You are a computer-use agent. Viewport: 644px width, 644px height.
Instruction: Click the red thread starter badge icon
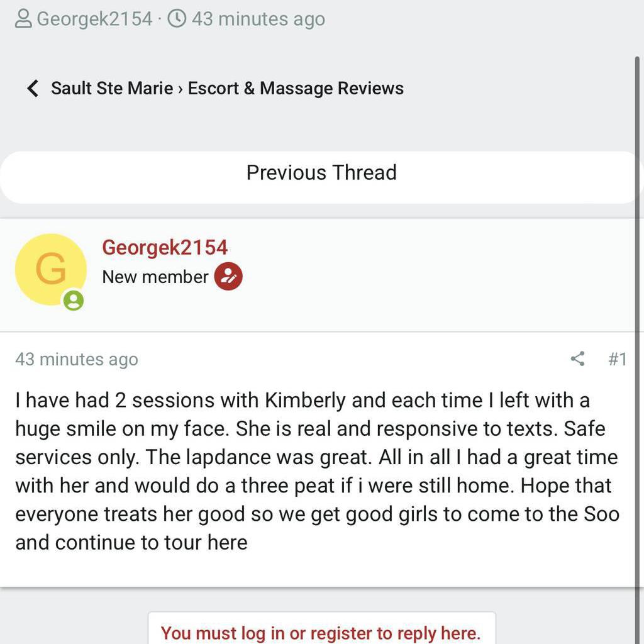[x=228, y=277]
